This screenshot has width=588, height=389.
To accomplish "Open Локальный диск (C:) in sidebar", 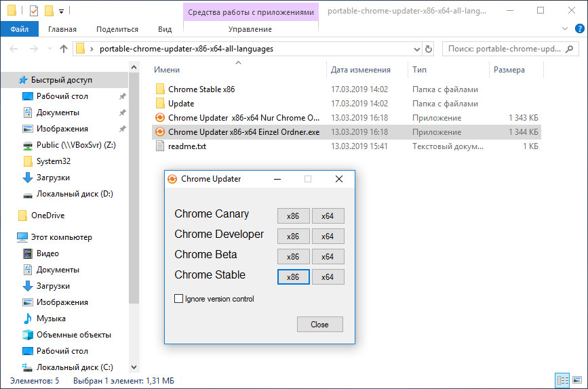I will click(x=75, y=367).
